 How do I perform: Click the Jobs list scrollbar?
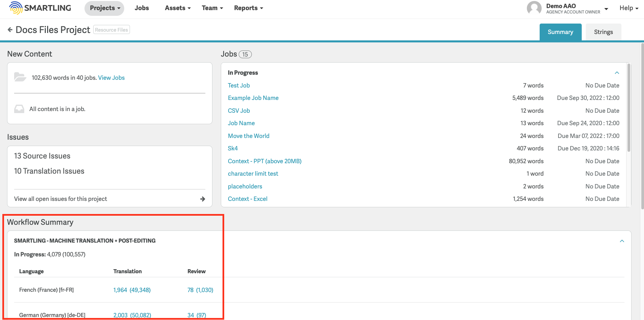(x=629, y=108)
